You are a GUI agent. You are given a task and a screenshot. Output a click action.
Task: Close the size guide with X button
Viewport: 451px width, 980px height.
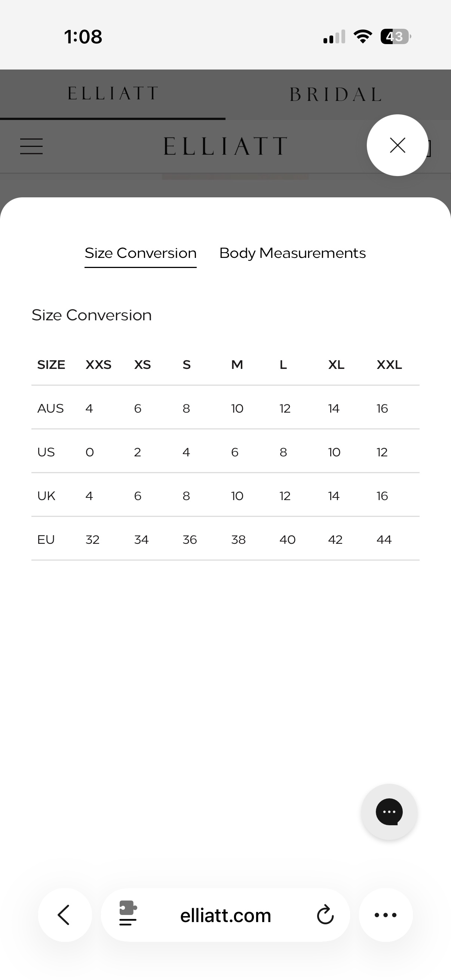click(398, 145)
